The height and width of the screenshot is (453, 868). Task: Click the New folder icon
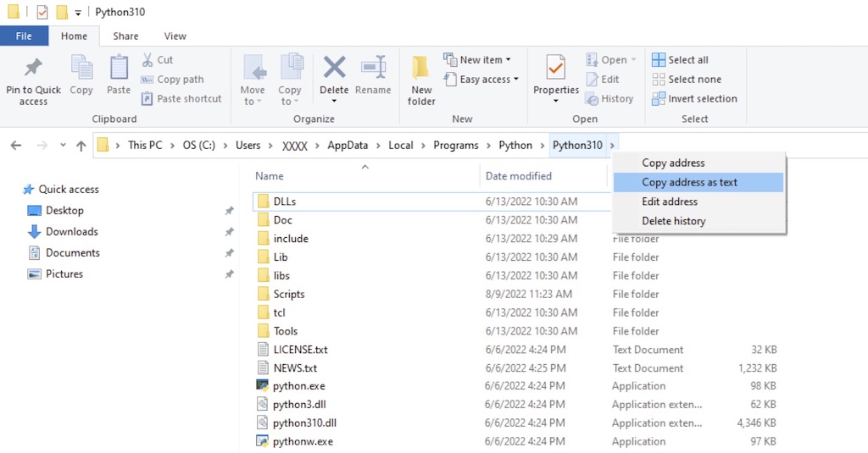click(420, 68)
